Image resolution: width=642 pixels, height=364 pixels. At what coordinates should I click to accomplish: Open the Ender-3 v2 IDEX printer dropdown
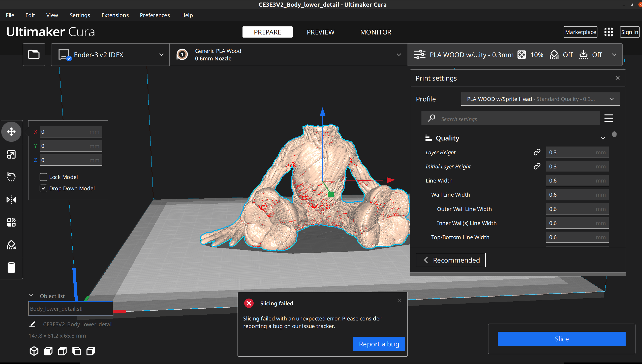tap(110, 55)
